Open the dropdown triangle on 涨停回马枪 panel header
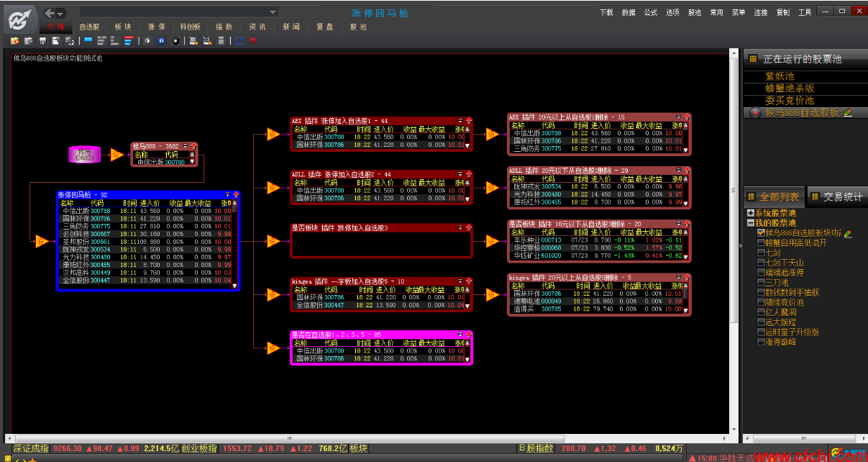 tap(228, 195)
